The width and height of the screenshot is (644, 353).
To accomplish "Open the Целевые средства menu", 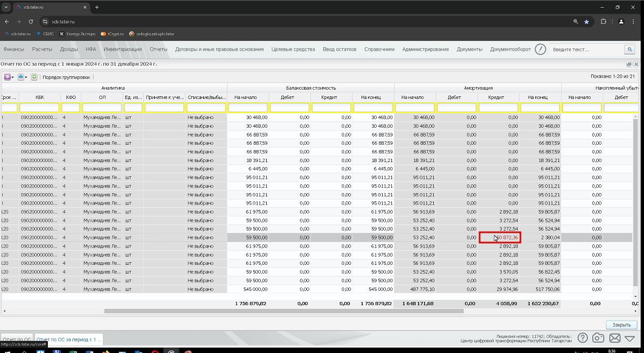I will pos(293,49).
